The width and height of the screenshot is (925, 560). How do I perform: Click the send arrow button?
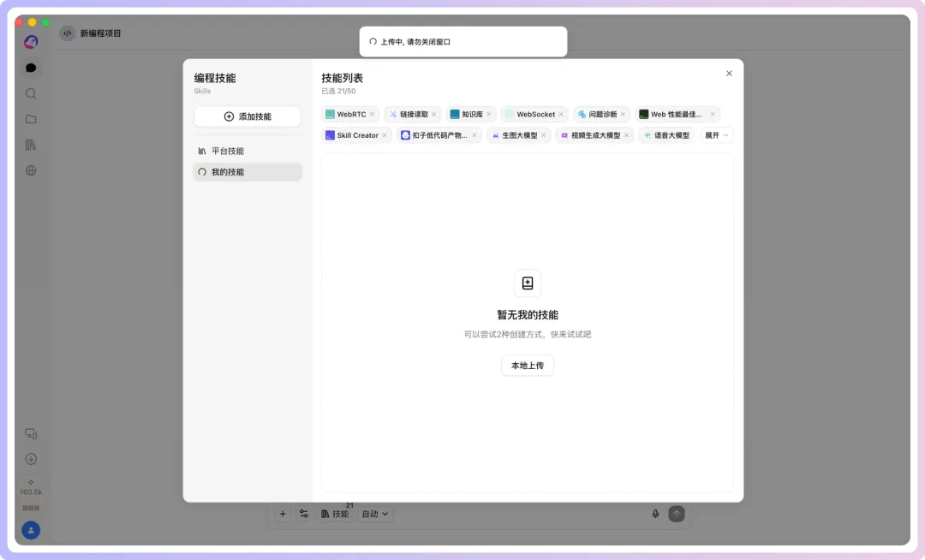pyautogui.click(x=677, y=514)
